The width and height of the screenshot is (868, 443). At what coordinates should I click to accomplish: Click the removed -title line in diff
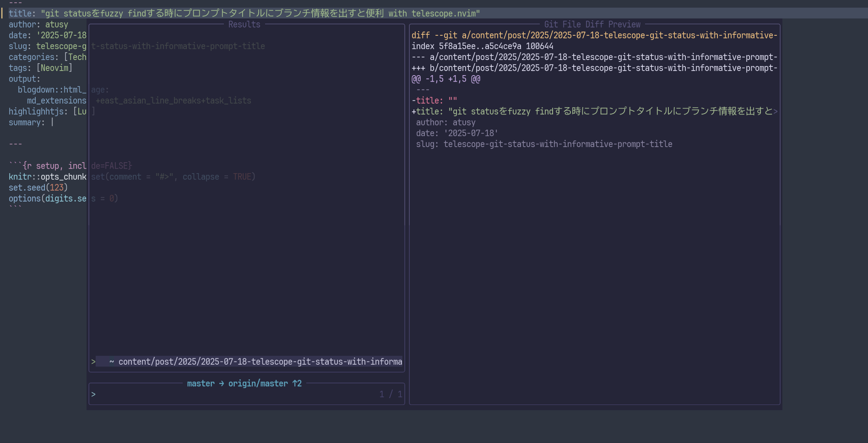pyautogui.click(x=434, y=100)
